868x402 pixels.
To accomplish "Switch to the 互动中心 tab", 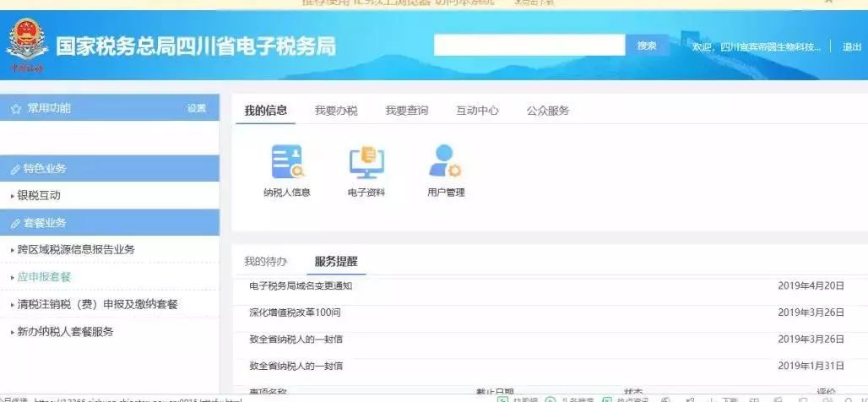I will click(477, 111).
